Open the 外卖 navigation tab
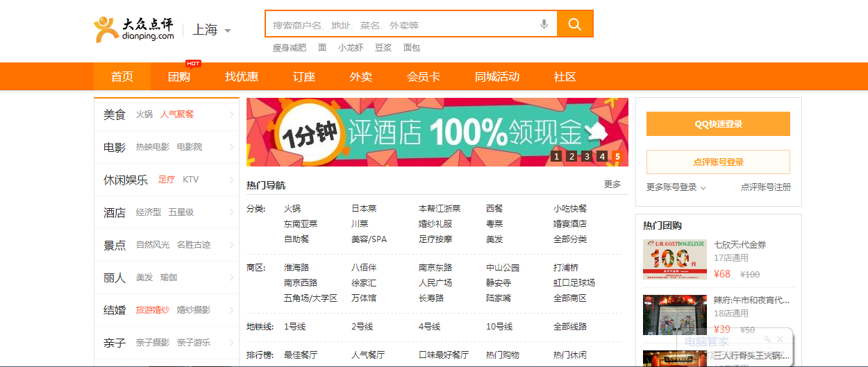868x367 pixels. [x=360, y=77]
